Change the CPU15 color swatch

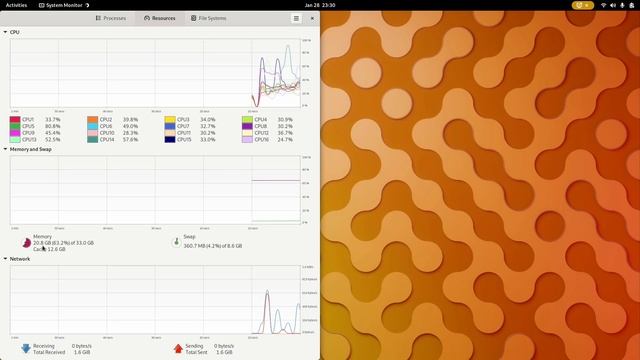click(x=170, y=139)
